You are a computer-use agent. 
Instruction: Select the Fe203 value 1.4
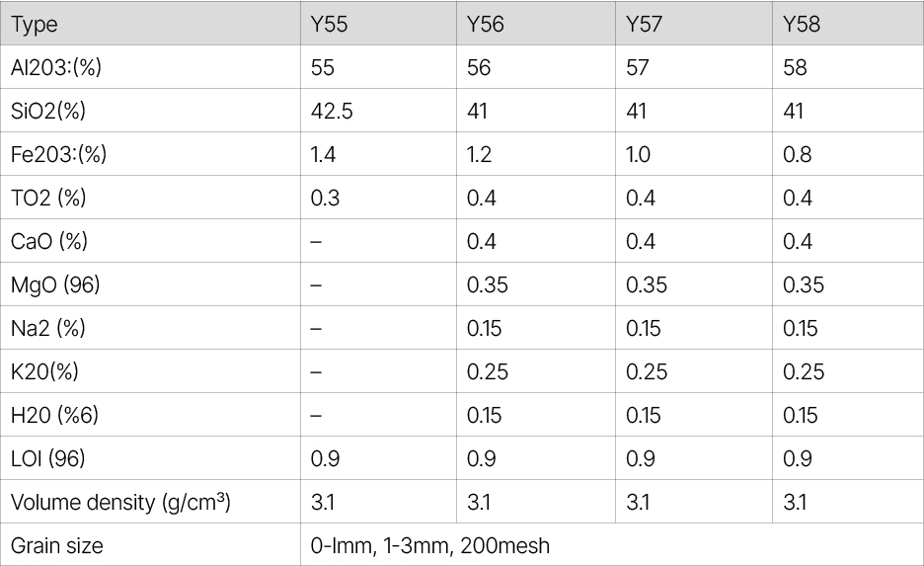click(324, 154)
